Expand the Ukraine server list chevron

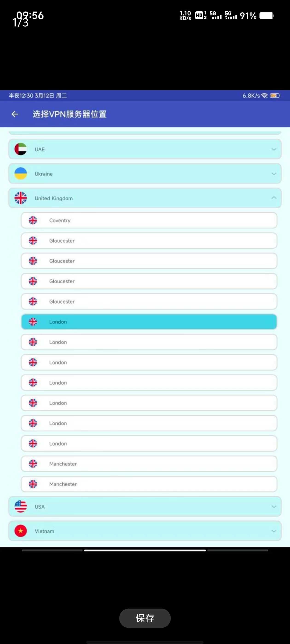point(274,174)
